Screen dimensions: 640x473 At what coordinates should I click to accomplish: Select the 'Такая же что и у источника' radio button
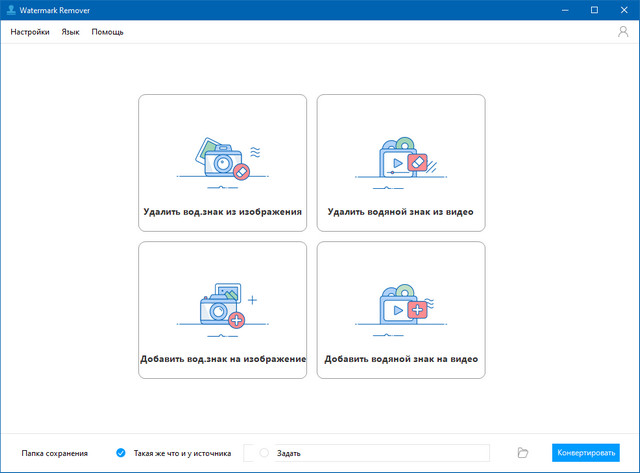coord(121,453)
